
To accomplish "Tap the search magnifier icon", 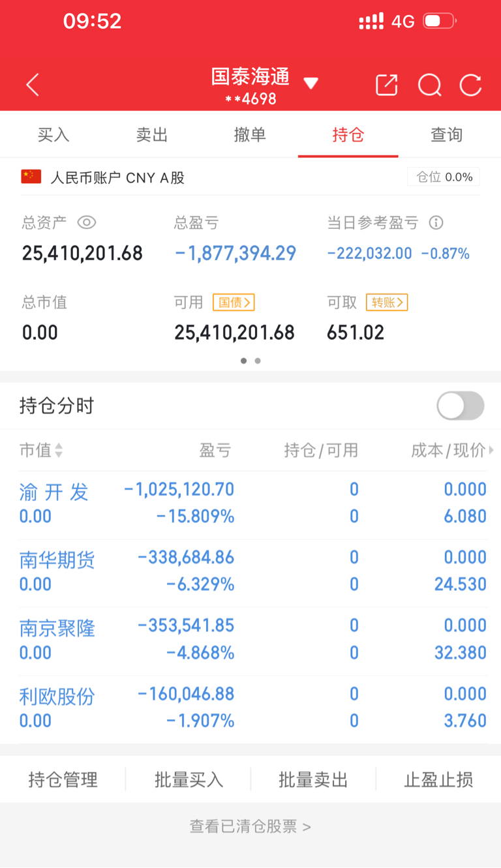I will point(429,85).
